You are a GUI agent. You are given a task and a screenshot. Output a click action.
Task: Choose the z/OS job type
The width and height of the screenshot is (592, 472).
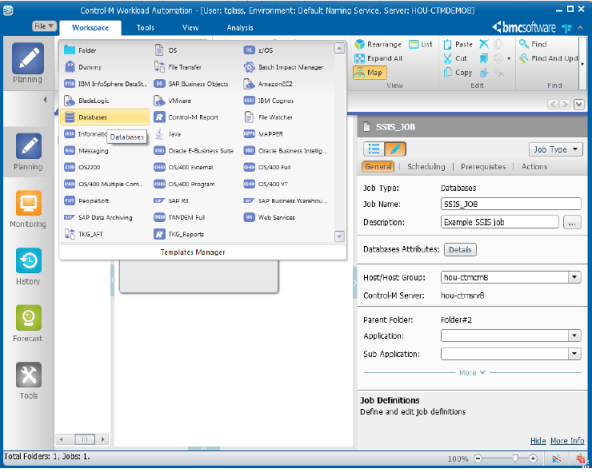[258, 50]
